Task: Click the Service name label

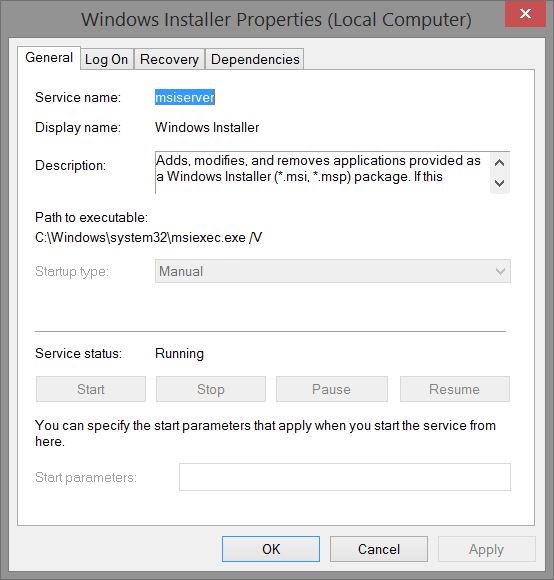Action: (78, 97)
